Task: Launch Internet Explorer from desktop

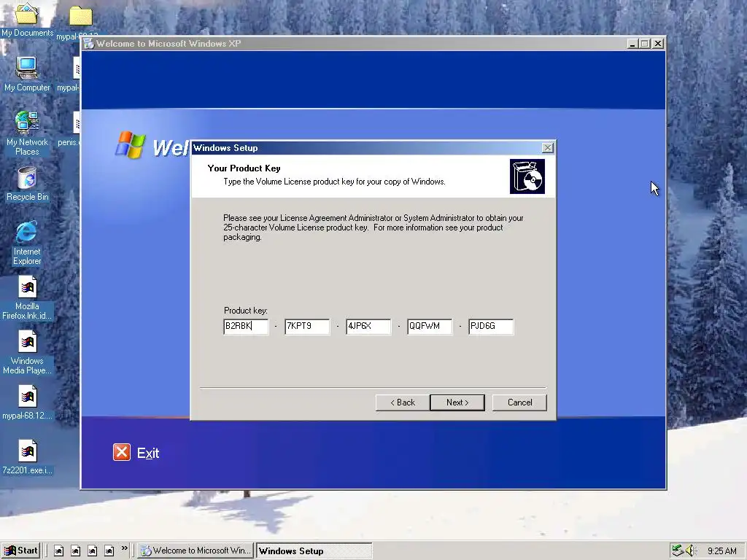Action: point(27,243)
